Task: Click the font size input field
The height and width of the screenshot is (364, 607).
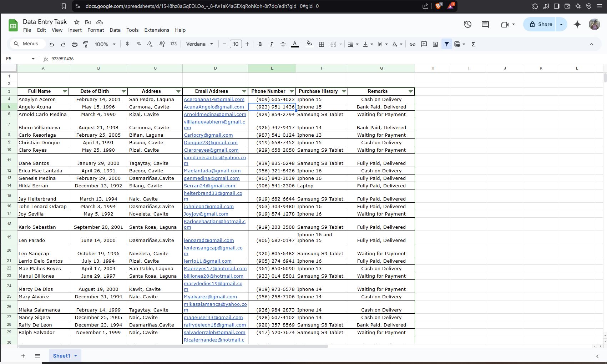Action: [236, 44]
